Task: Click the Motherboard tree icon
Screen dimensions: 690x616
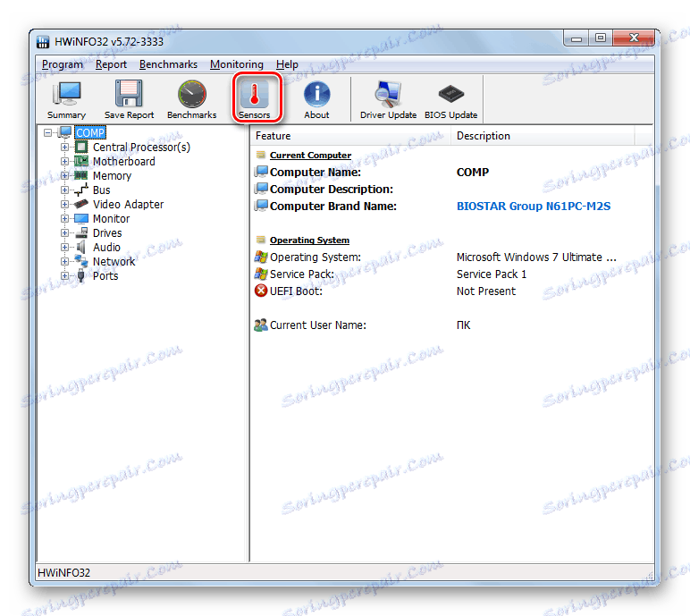Action: 81,161
